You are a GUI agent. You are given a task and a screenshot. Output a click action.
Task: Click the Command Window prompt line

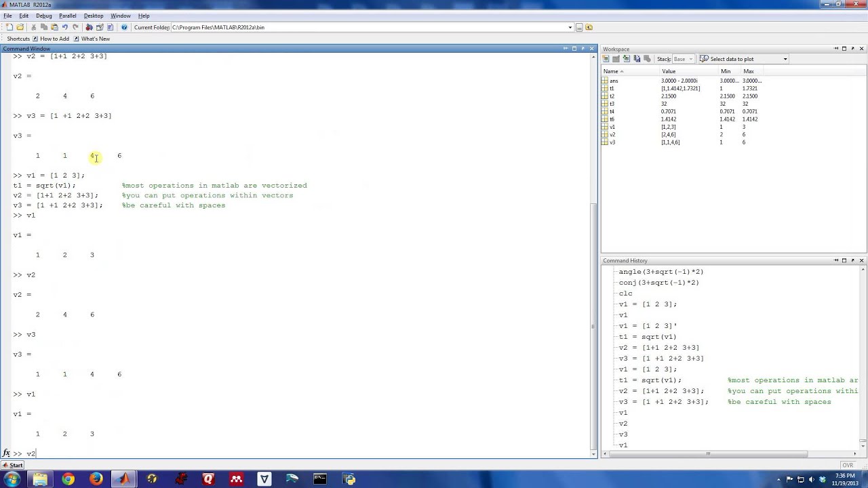click(302, 453)
